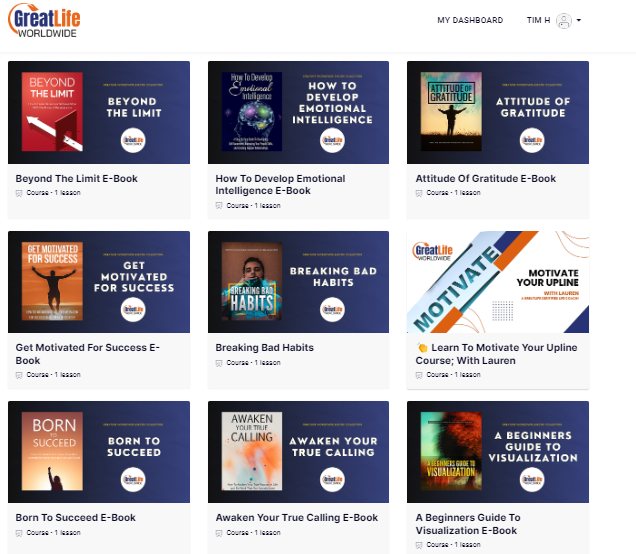Screen dimensions: 636x554
Task: Click 'Course · 1 lesson' under Awaken Your True Calling
Action: click(254, 533)
